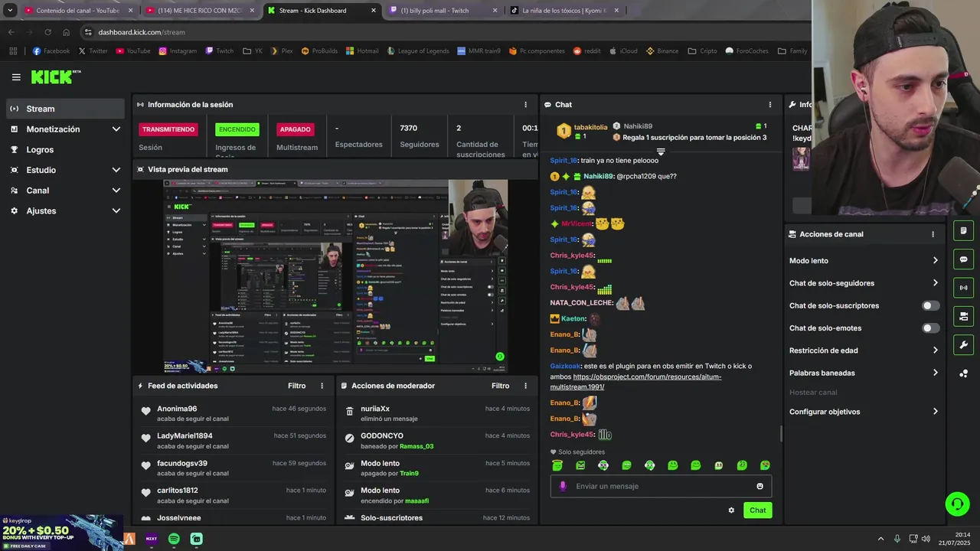
Task: Click the chat bubble icon in right toolbar
Action: (963, 259)
